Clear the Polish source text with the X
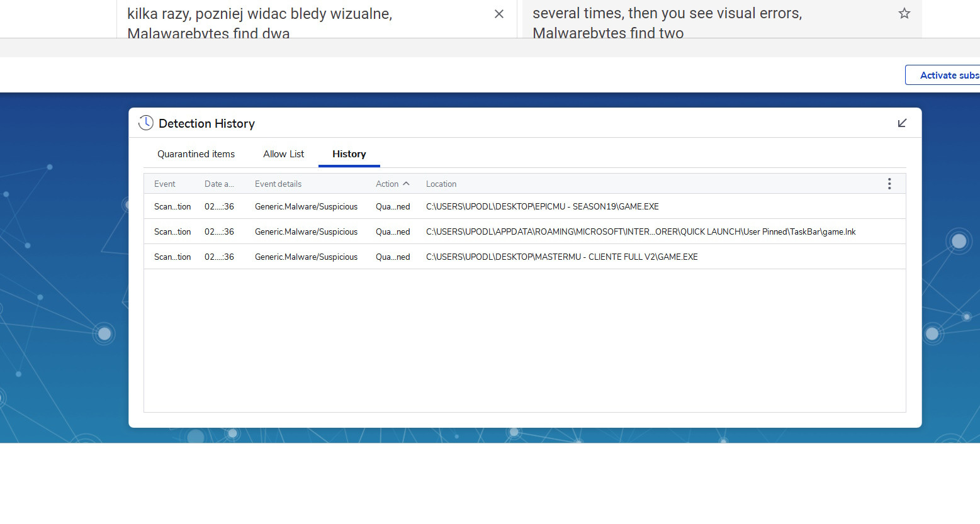The image size is (980, 524). pos(499,14)
